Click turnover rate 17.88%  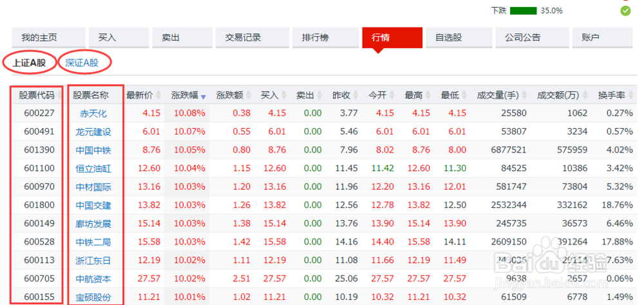coord(616,241)
